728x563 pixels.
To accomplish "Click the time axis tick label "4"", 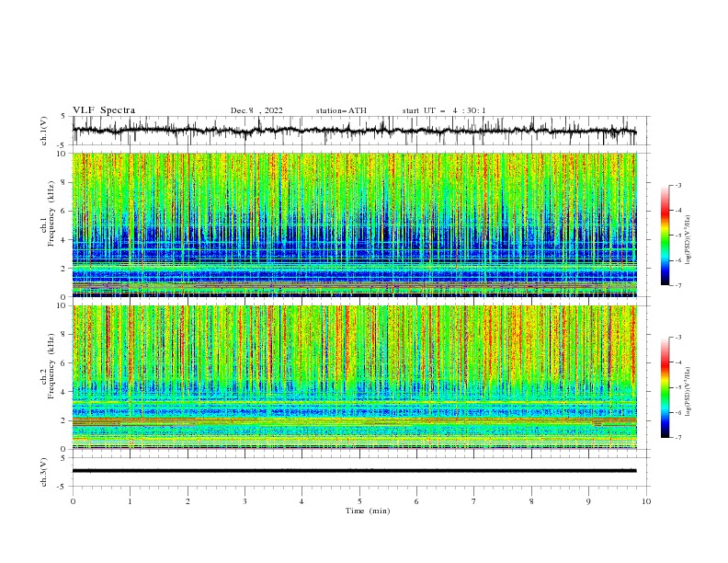I will (301, 501).
